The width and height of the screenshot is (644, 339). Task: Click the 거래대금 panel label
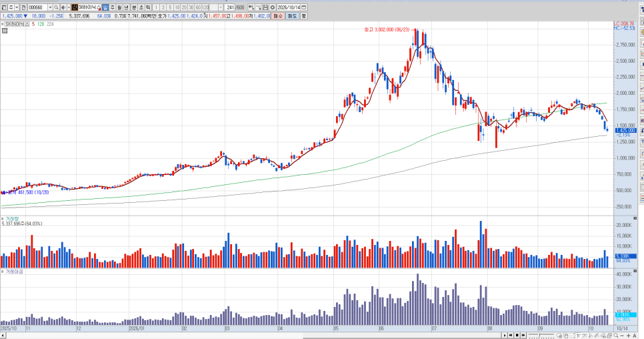15,272
